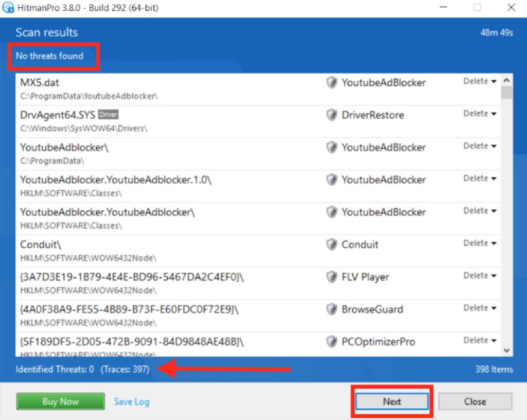Minimize the HitmanPro window
This screenshot has width=527, height=420.
(444, 7)
